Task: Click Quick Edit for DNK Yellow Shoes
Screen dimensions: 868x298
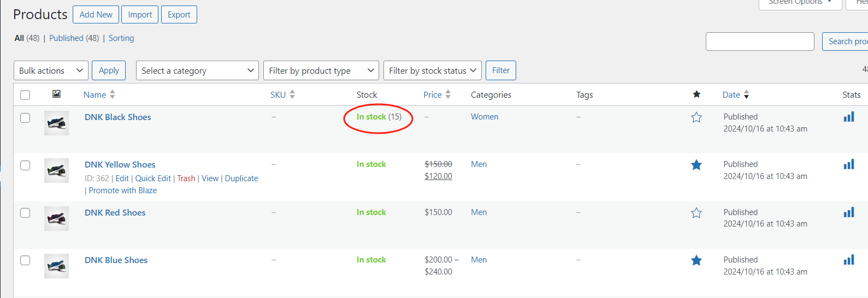Action: pos(153,178)
